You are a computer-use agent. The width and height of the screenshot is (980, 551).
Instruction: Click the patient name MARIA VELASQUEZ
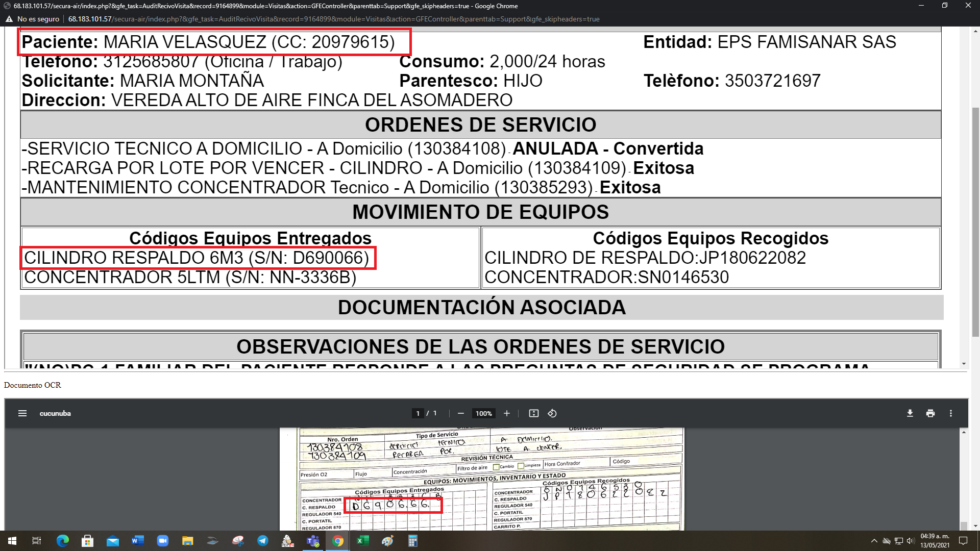coord(185,42)
